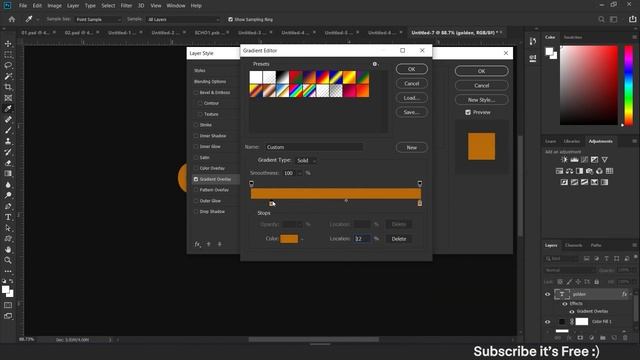Viewport: 640px width, 360px height.
Task: Uncheck the Gradient Overlay checkbox
Action: 196,179
